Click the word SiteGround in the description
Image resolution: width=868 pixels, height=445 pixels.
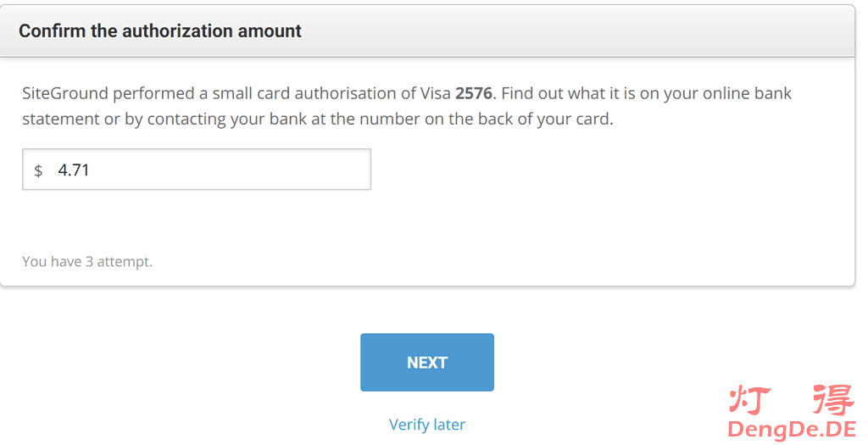click(x=64, y=93)
